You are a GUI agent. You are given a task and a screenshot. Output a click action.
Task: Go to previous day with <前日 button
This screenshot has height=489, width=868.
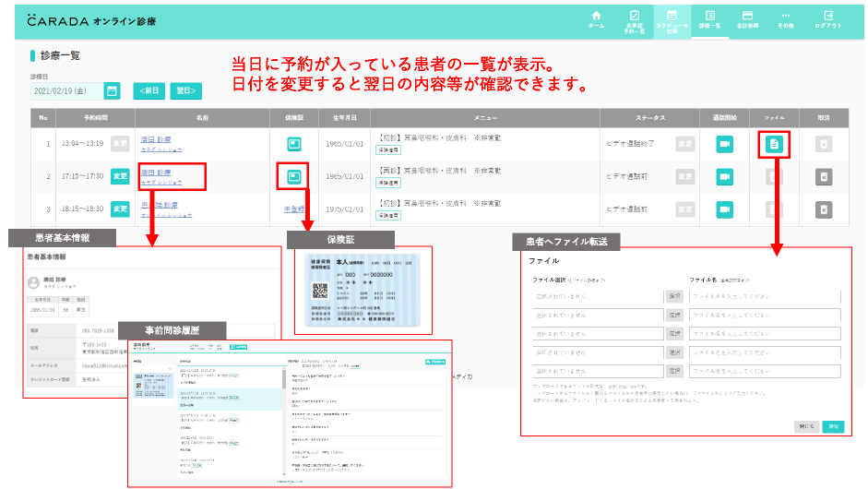148,91
